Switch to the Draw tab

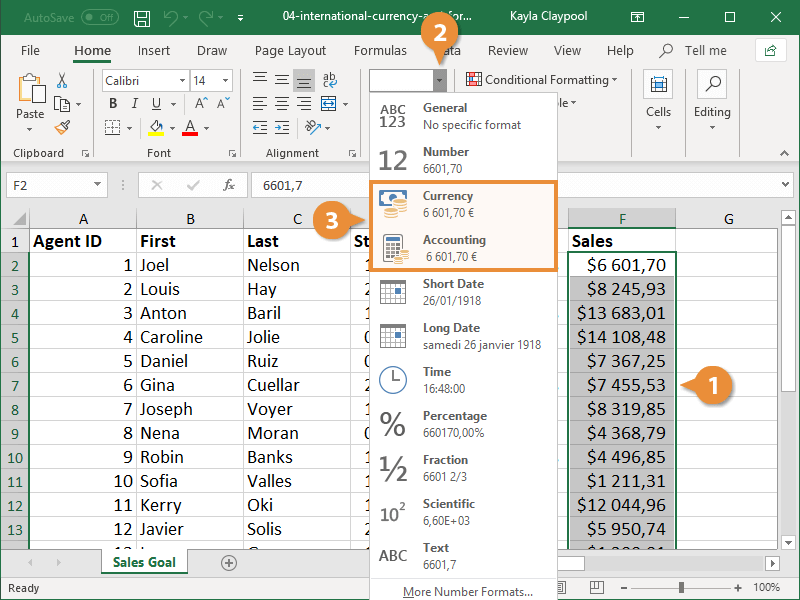(212, 51)
